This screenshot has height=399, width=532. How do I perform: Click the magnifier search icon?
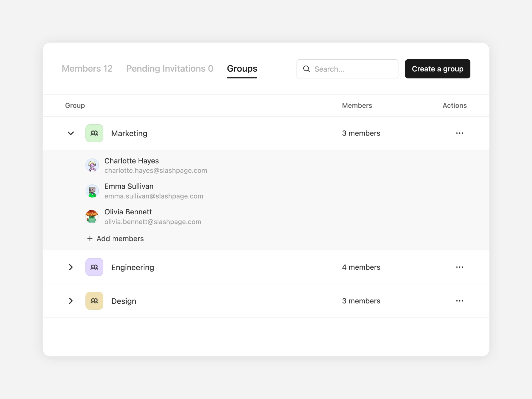[x=306, y=69]
